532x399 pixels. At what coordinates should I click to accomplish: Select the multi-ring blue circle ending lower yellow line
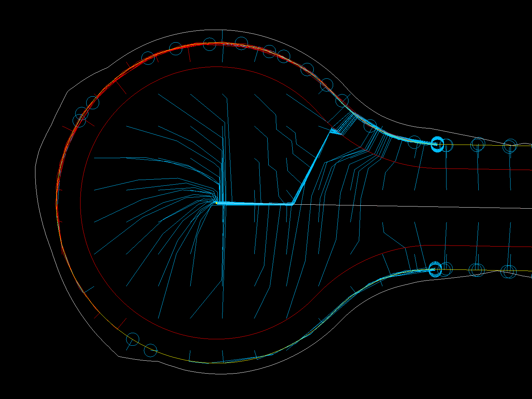pyautogui.click(x=435, y=269)
